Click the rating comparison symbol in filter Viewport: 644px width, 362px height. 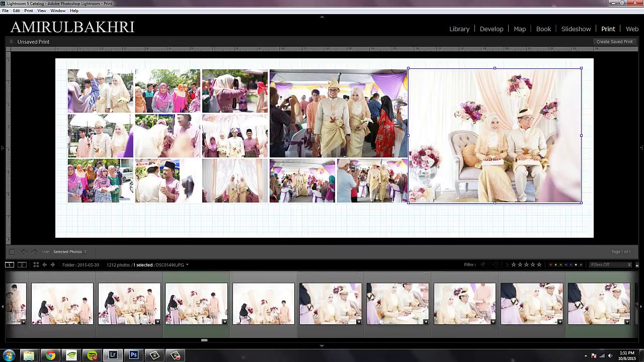pos(507,264)
